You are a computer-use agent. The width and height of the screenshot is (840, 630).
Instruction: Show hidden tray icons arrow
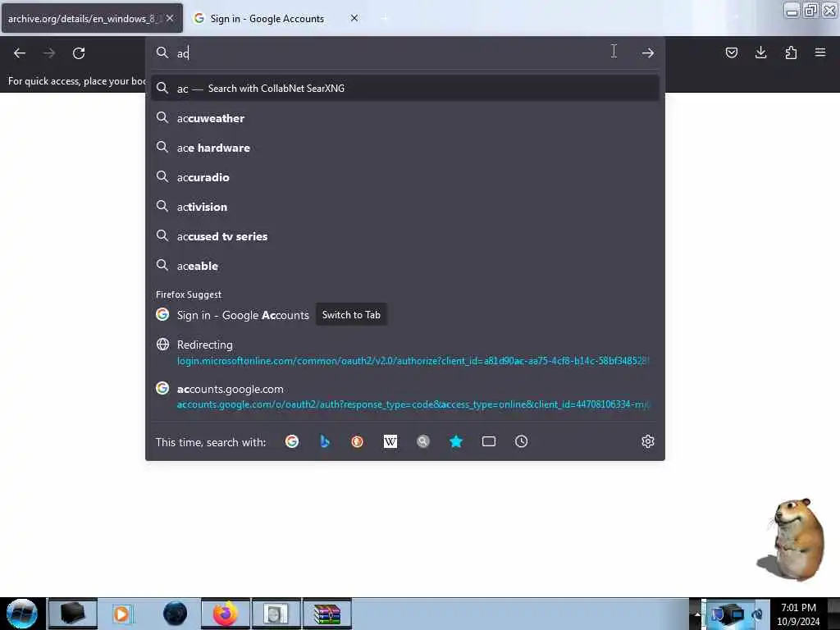pyautogui.click(x=697, y=614)
